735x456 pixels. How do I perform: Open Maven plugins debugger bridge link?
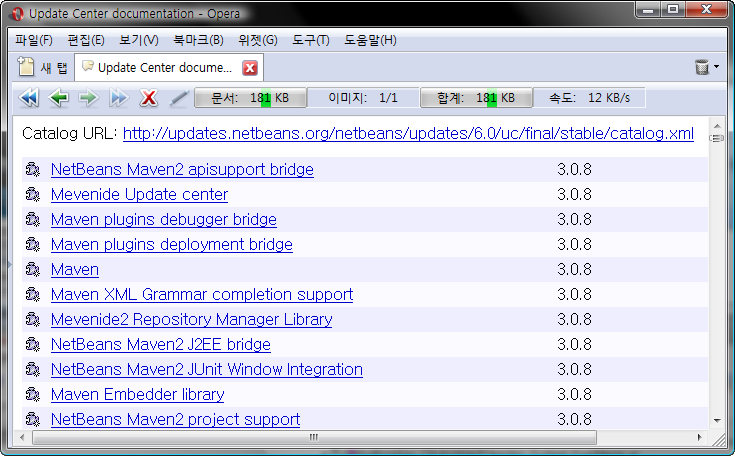click(164, 219)
